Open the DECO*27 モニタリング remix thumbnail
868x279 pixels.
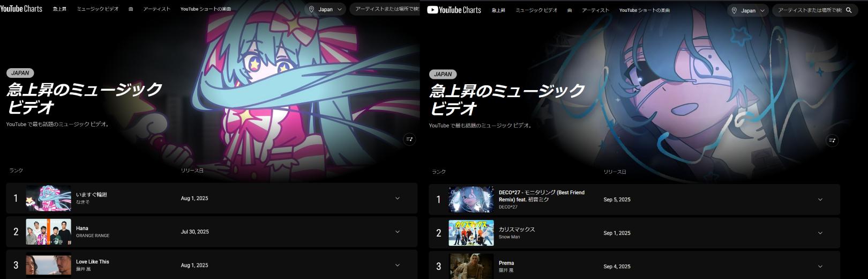pos(471,200)
